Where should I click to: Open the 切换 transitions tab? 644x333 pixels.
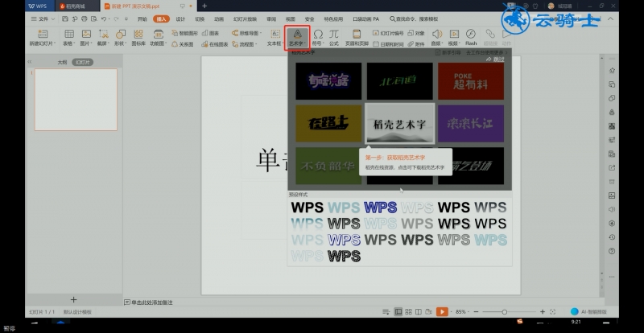200,18
